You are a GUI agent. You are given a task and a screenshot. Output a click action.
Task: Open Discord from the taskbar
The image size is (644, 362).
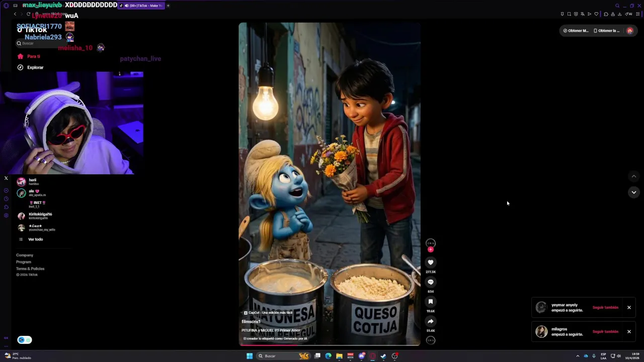point(362,356)
